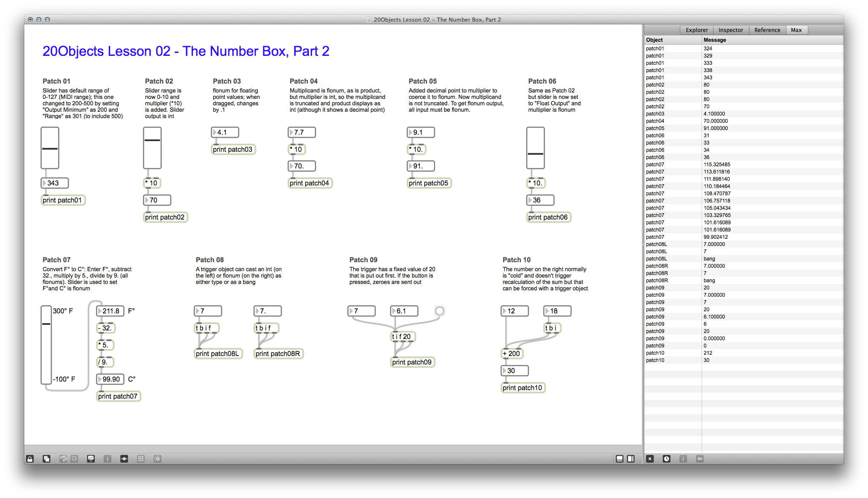The image size is (868, 498).
Task: Select the print patch01 object
Action: [x=63, y=200]
